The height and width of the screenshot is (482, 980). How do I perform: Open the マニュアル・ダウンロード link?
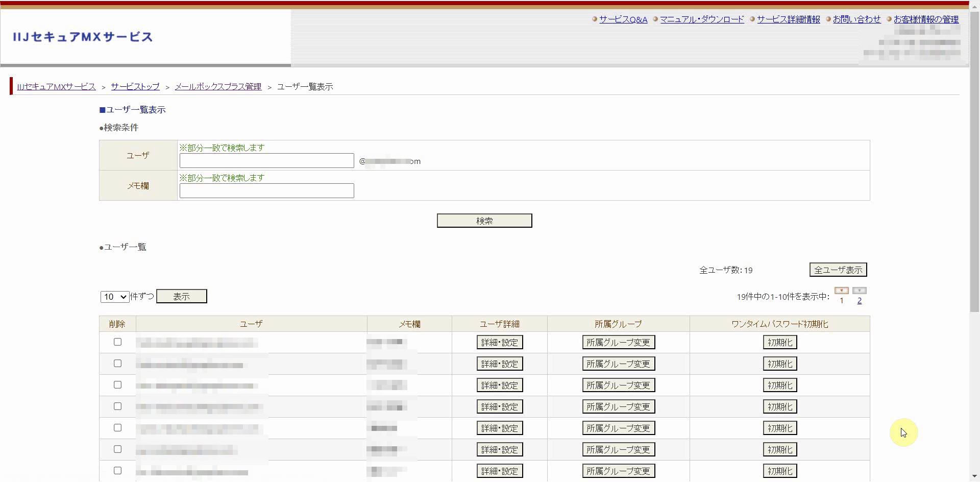tap(702, 19)
